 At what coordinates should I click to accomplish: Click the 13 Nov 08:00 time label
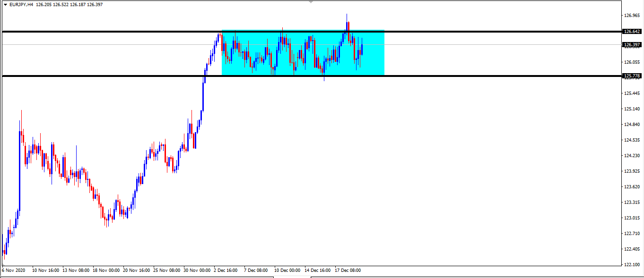(76, 271)
